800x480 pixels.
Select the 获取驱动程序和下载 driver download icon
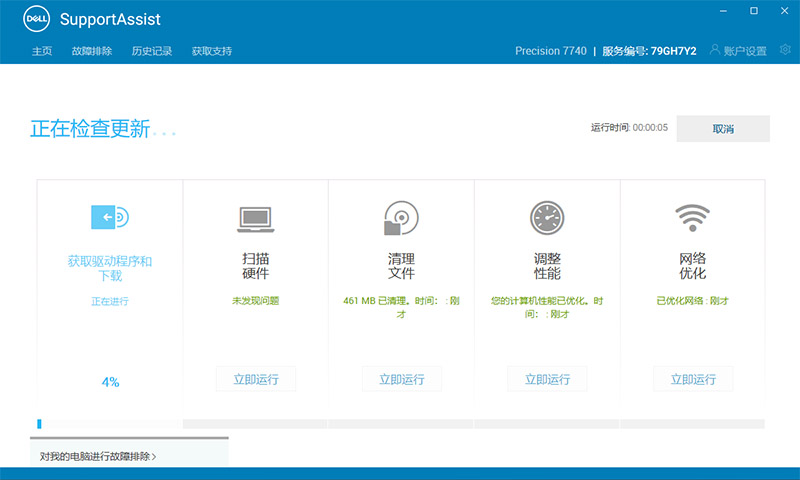[110, 217]
